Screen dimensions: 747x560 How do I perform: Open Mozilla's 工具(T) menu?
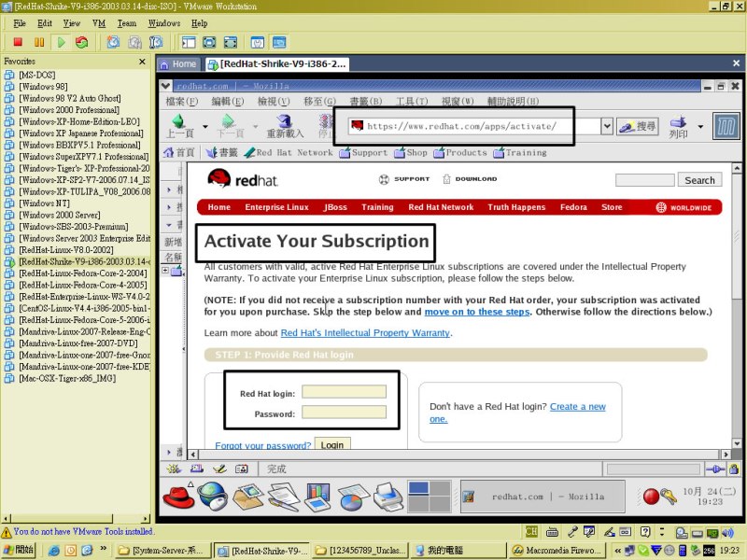412,101
